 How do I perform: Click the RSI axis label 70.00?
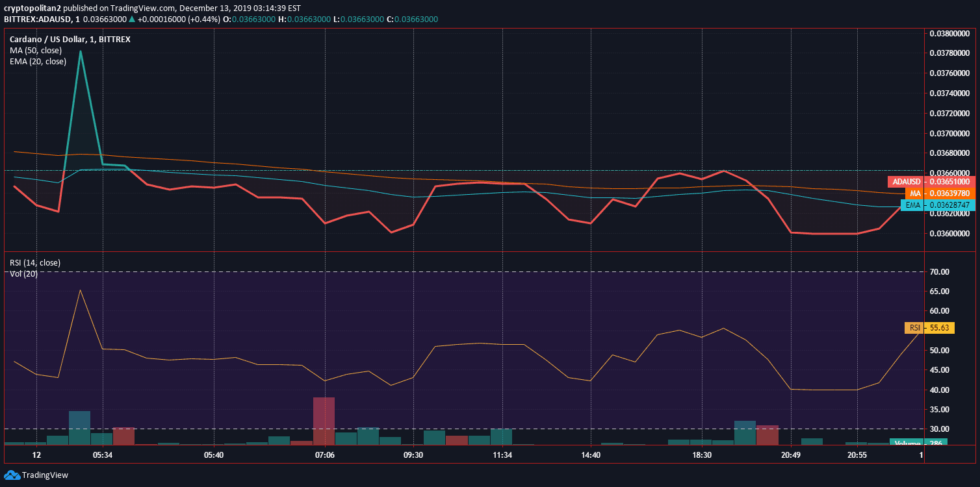pyautogui.click(x=940, y=271)
